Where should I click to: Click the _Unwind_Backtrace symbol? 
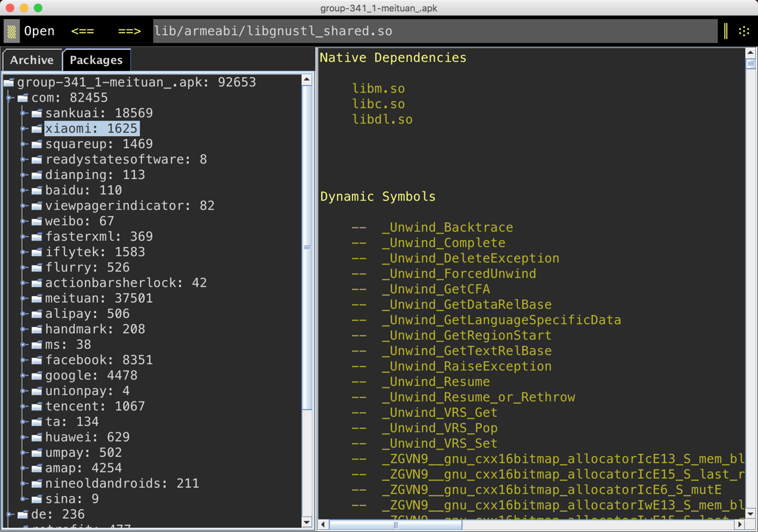(447, 227)
